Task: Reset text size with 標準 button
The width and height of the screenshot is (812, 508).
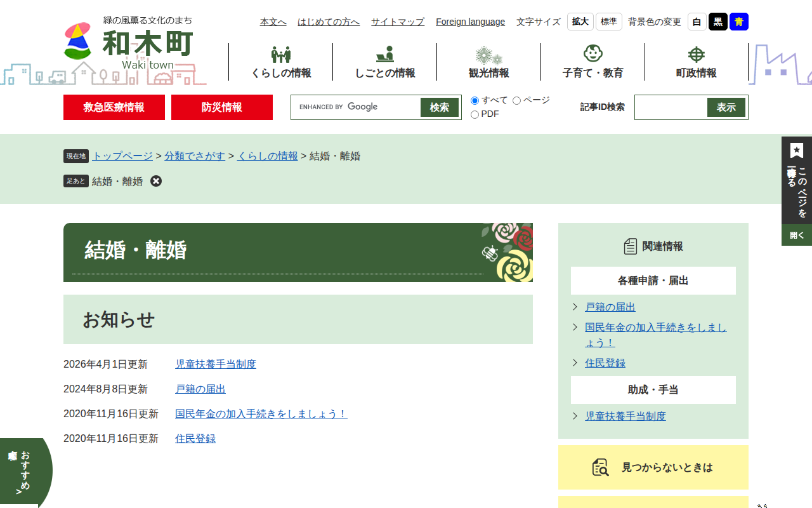Action: click(x=609, y=22)
